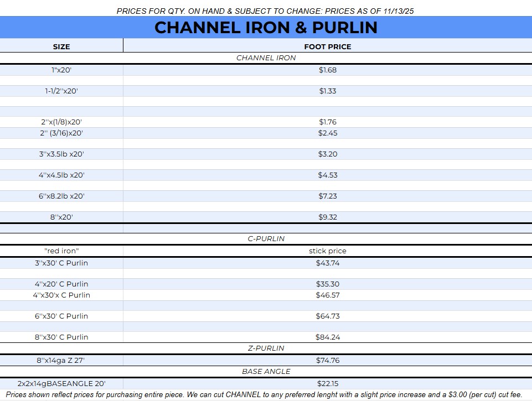Click the $22.15 base angle price
This screenshot has height=401, width=532.
tap(327, 384)
